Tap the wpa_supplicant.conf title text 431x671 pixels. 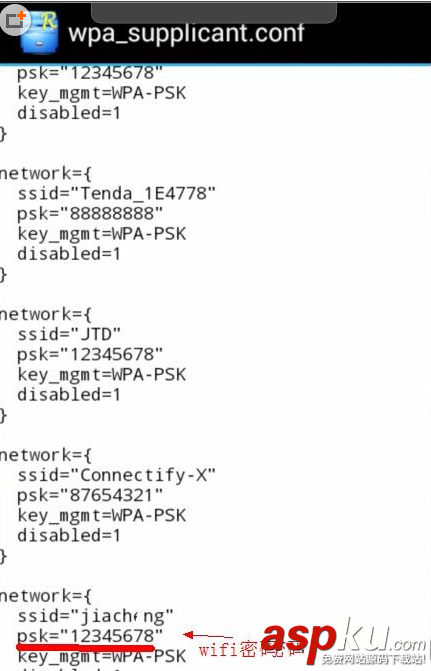coord(186,33)
